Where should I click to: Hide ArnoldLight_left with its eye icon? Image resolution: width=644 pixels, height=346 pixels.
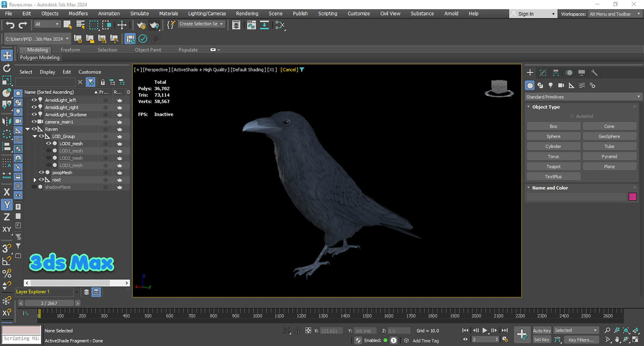pos(34,100)
